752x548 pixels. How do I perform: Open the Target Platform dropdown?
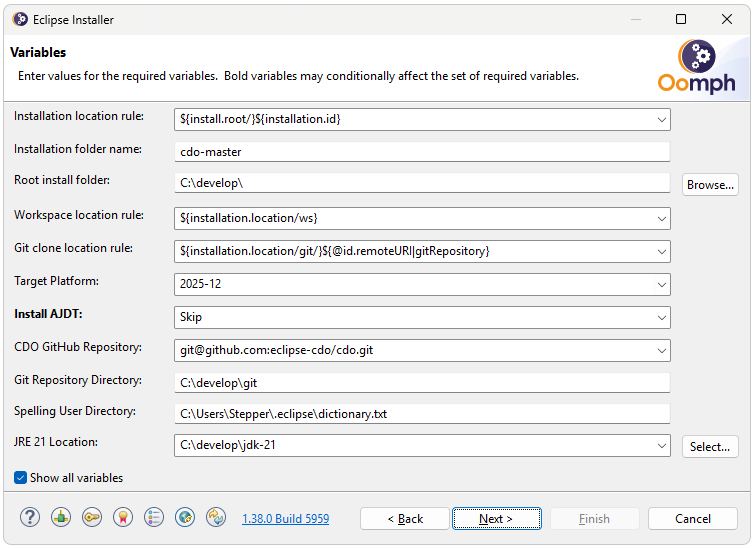(661, 284)
